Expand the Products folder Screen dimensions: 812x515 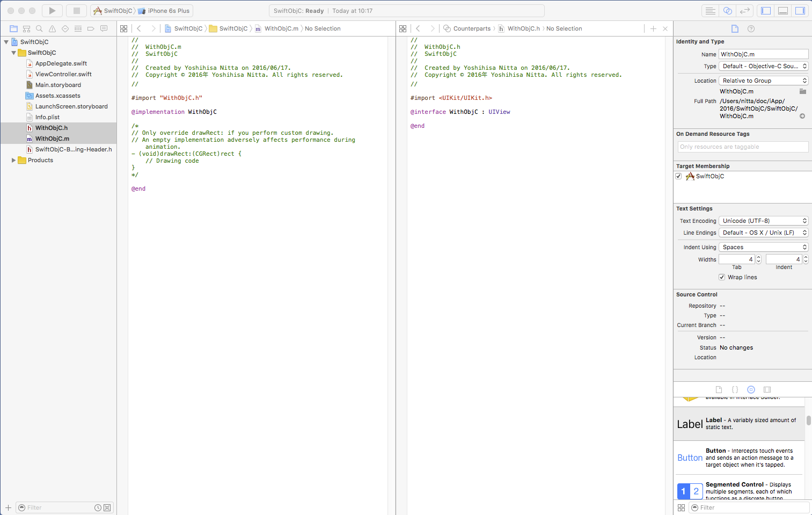(13, 160)
